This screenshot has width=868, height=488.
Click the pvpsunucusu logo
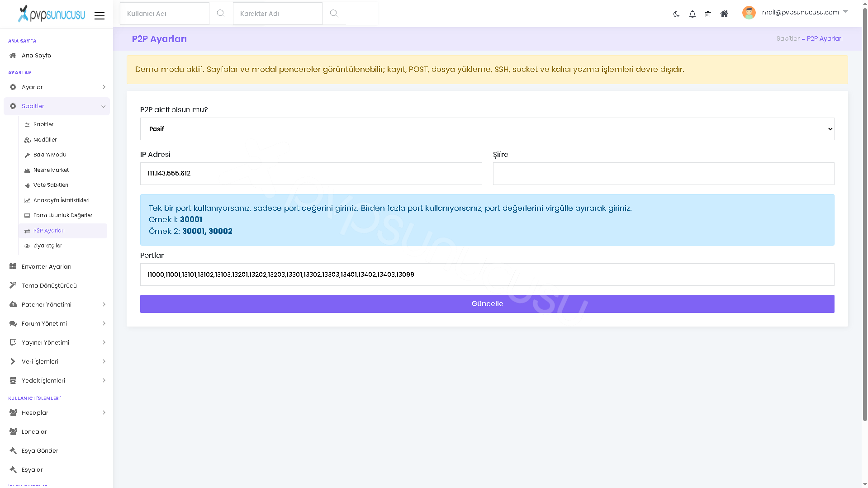[52, 14]
